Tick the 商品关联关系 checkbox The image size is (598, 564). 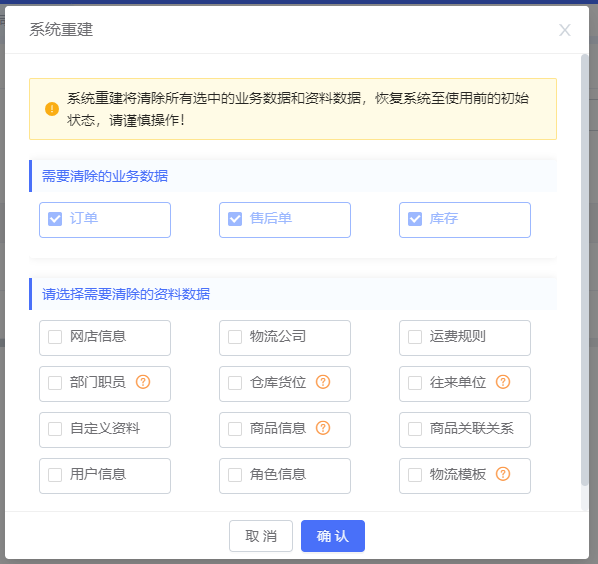tap(415, 429)
